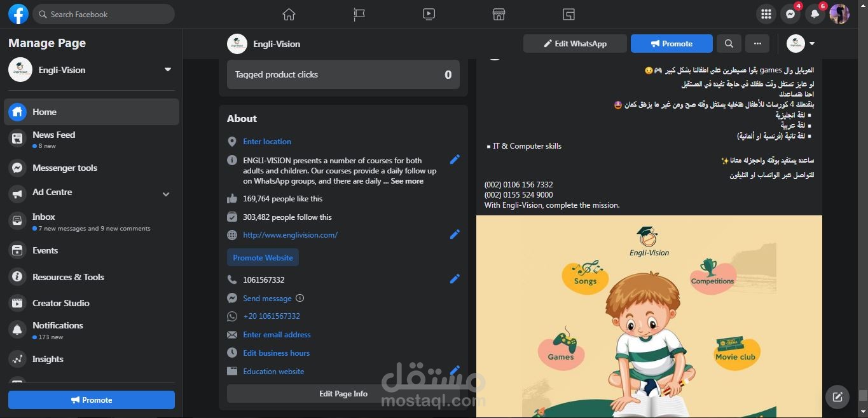868x418 pixels.
Task: Click the 169,764 people like this text
Action: point(282,199)
